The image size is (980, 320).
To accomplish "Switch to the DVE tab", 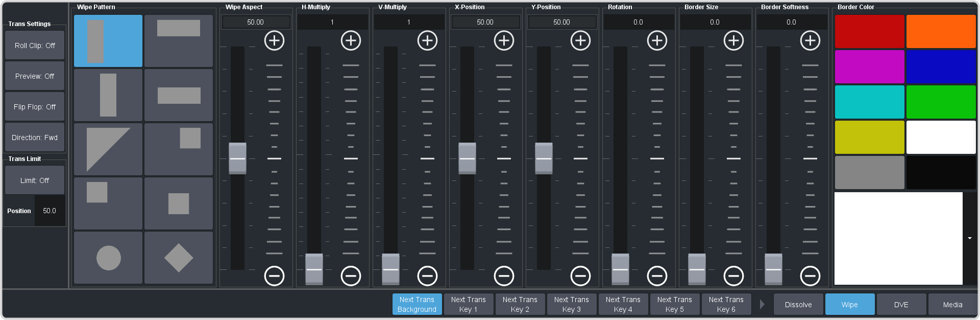I will point(901,304).
